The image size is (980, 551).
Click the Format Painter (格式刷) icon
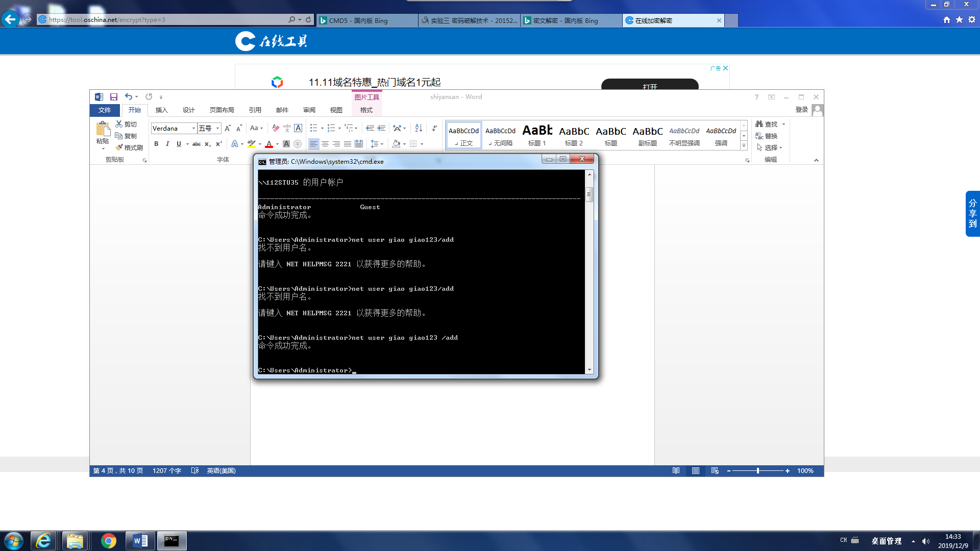[119, 147]
